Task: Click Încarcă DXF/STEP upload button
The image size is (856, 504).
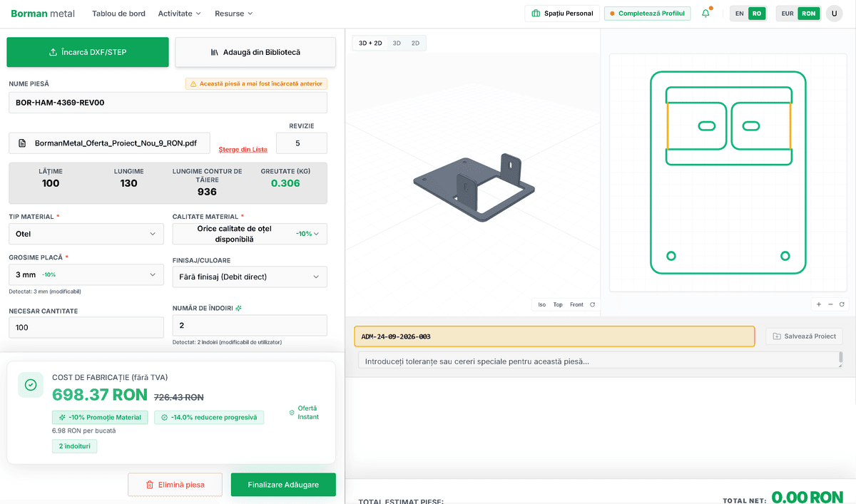Action: point(88,52)
